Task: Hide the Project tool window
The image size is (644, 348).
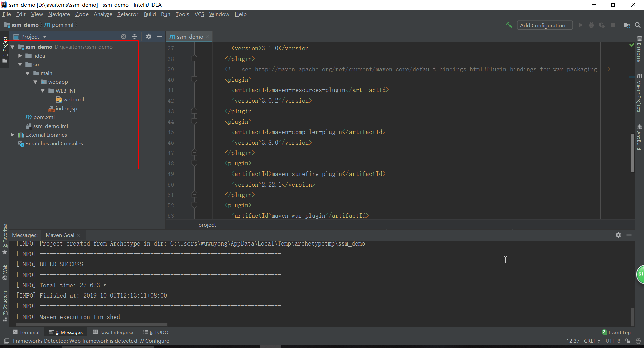Action: coord(159,37)
